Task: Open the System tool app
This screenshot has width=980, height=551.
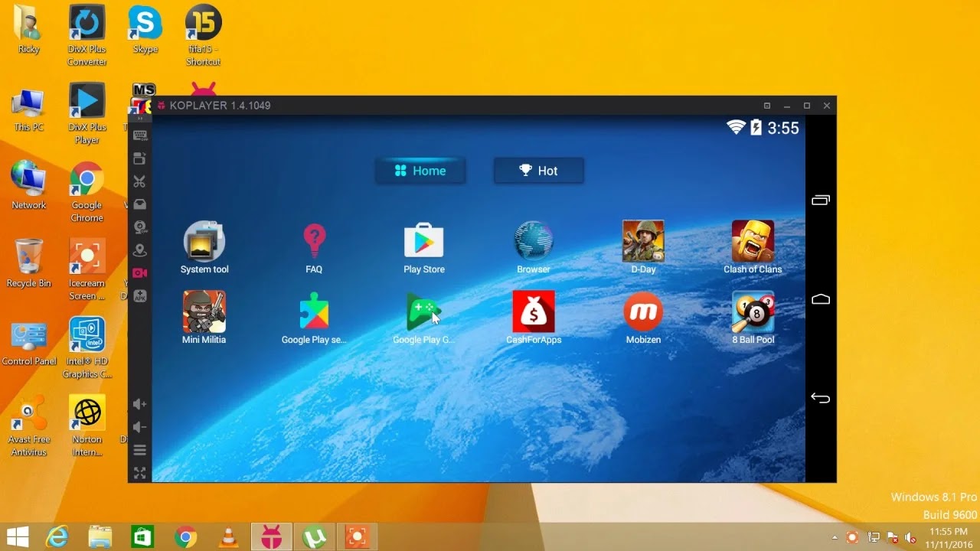Action: (x=204, y=246)
